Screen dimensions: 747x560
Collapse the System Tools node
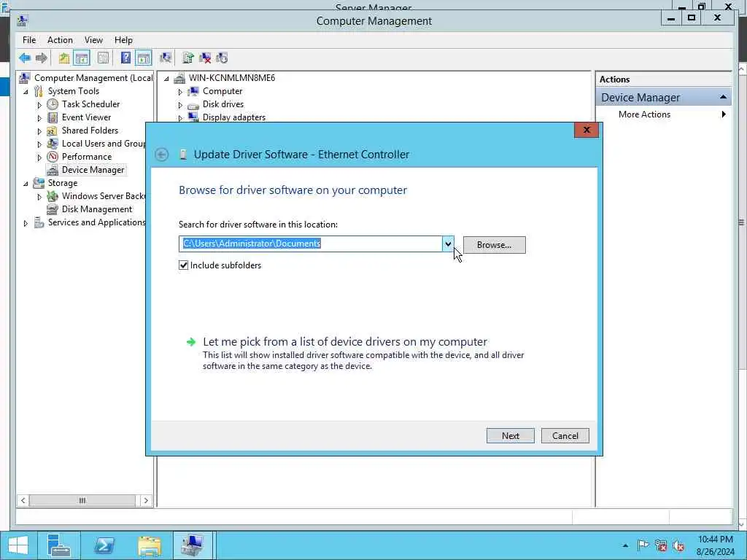click(26, 91)
